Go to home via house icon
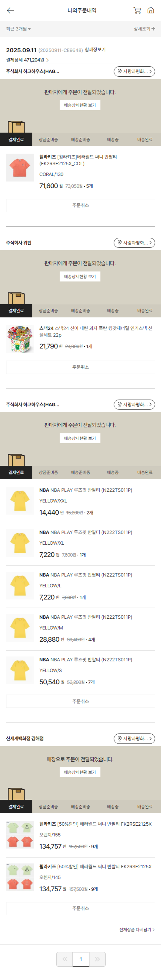The width and height of the screenshot is (161, 980). [151, 10]
